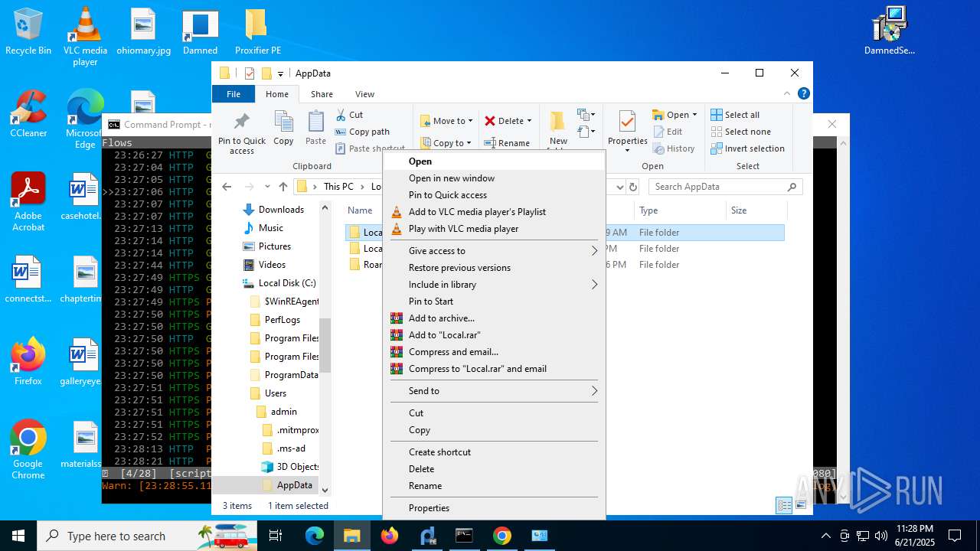Click the Copy ribbon button
This screenshot has width=980, height=551.
(x=283, y=129)
